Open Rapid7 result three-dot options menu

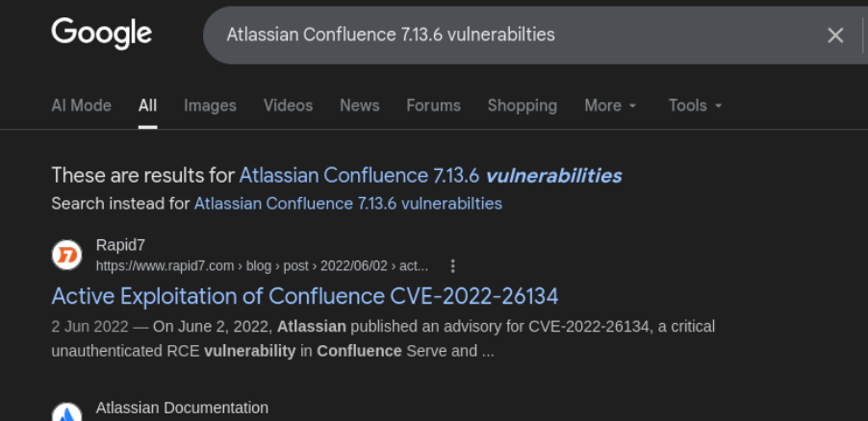[x=453, y=266]
